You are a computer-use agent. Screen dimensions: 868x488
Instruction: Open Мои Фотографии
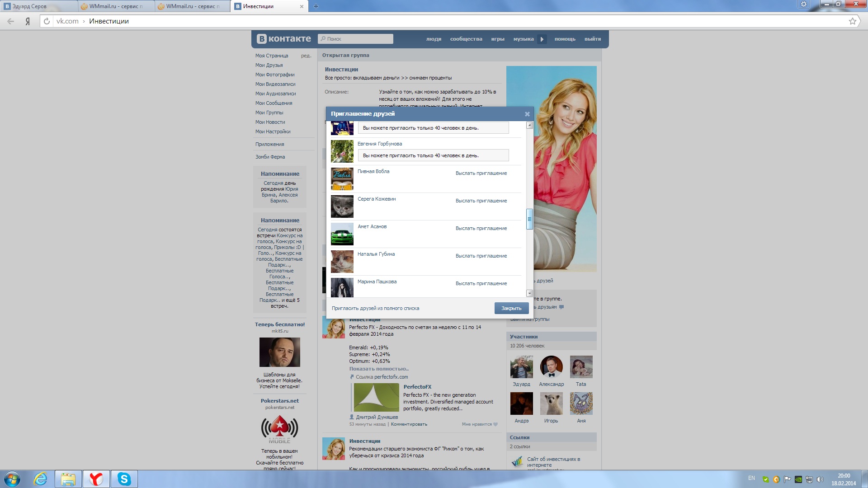click(275, 75)
